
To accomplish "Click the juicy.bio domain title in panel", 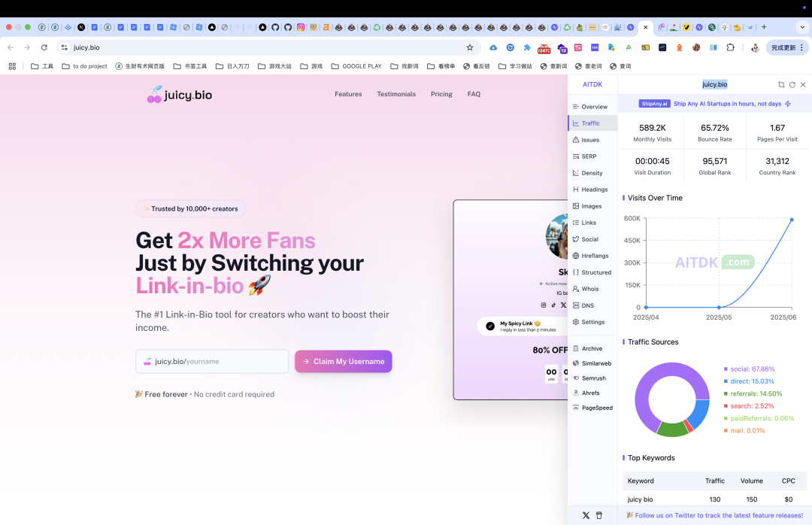I will (715, 84).
